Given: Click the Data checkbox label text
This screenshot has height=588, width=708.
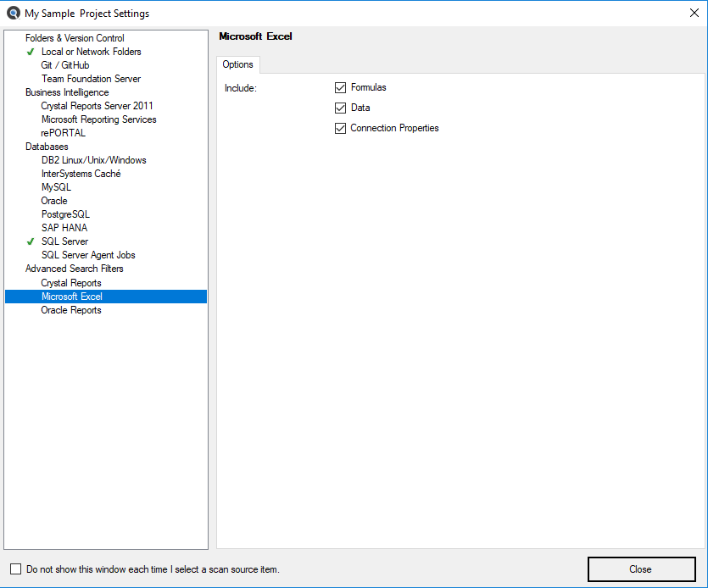Looking at the screenshot, I should pos(360,108).
